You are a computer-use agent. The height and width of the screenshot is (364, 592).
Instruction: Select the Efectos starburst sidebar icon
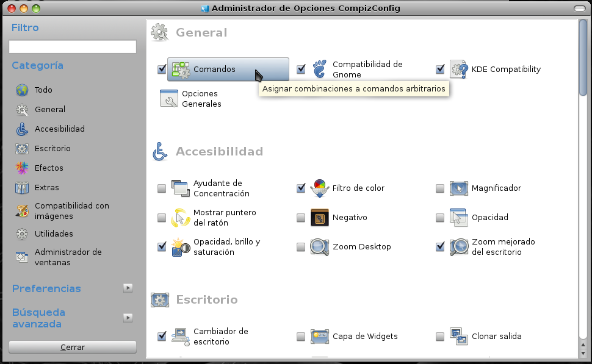coord(22,168)
